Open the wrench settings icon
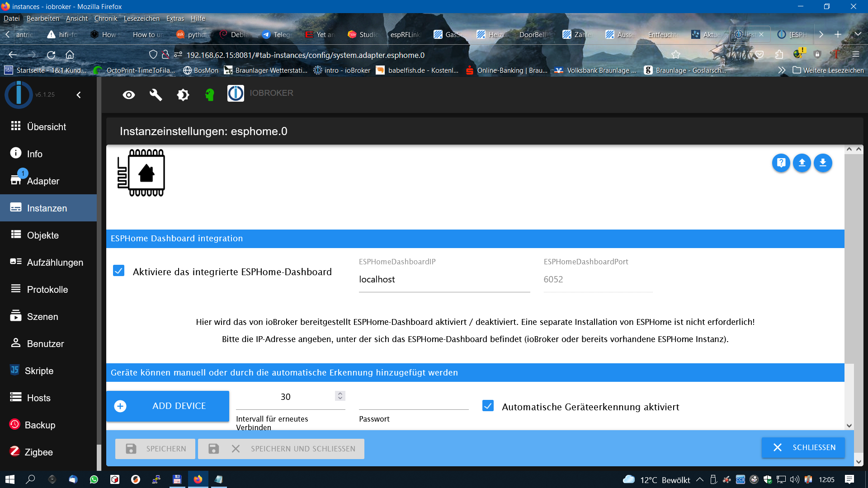 156,95
